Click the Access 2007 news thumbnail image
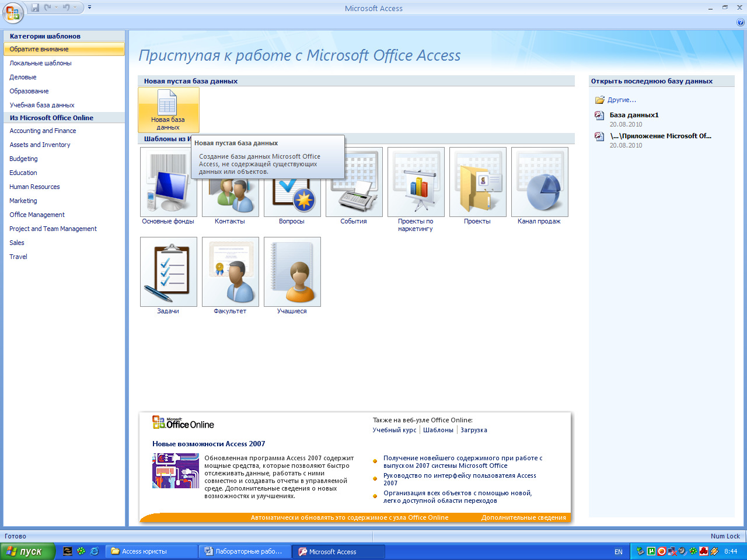The image size is (747, 560). (x=176, y=471)
